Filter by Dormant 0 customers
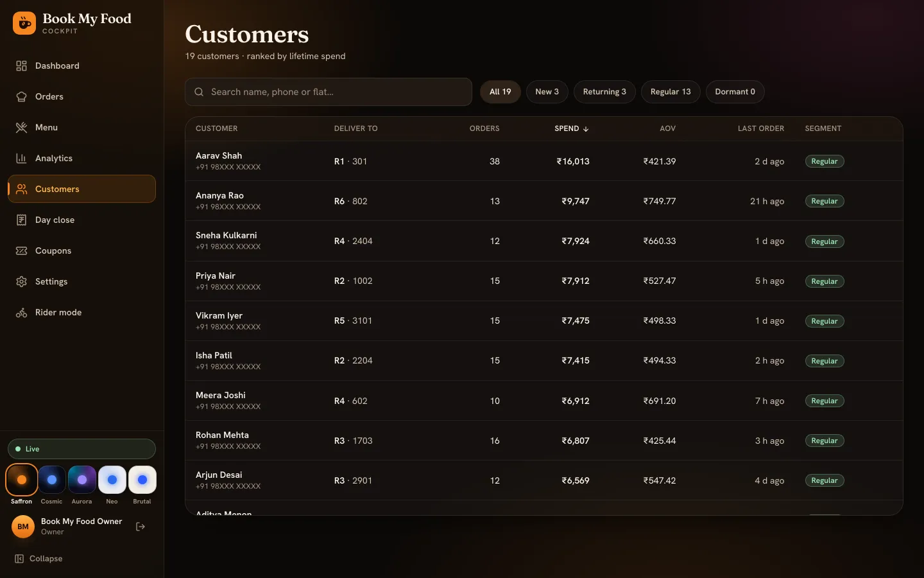Screen dimensions: 924x578 pyautogui.click(x=735, y=92)
